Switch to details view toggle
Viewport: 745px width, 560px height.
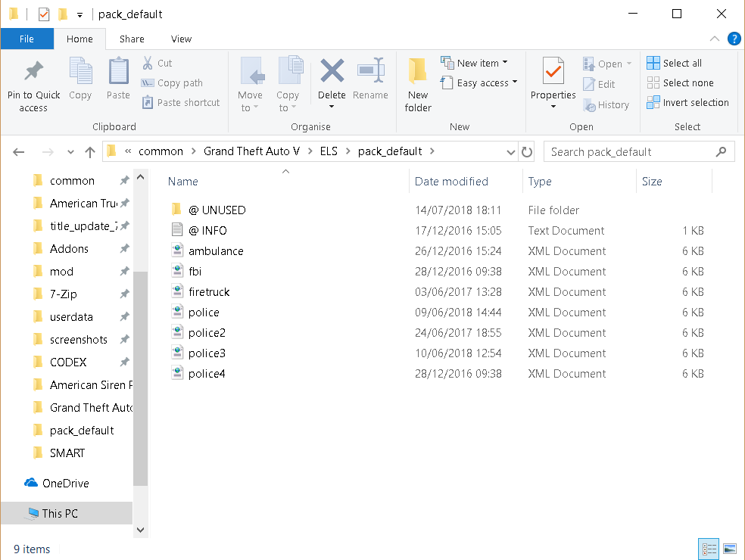click(709, 549)
